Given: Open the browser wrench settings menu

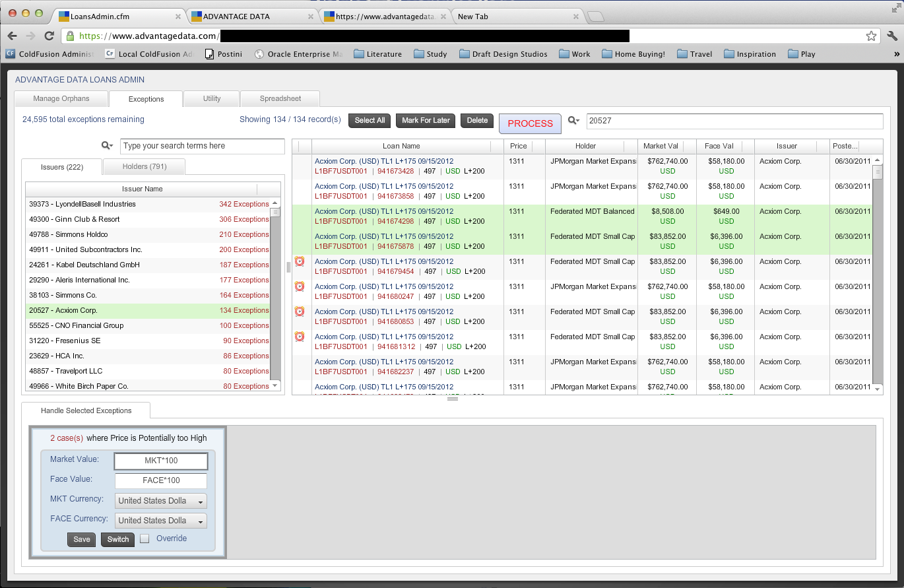Looking at the screenshot, I should point(892,36).
